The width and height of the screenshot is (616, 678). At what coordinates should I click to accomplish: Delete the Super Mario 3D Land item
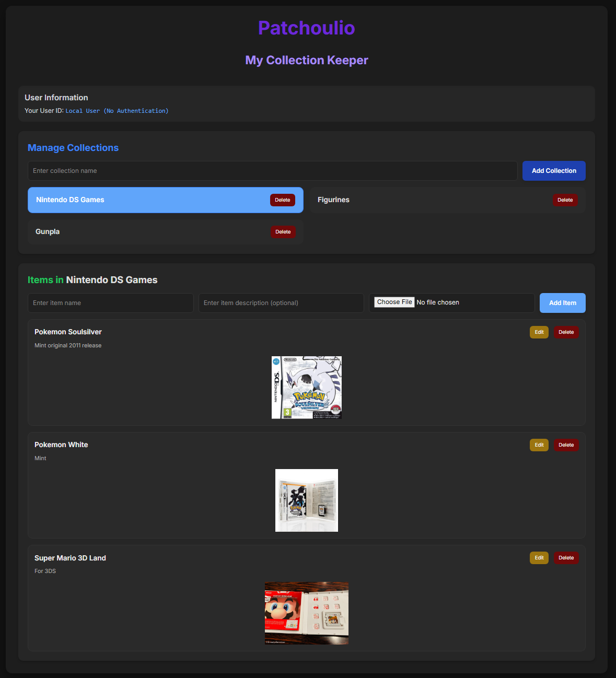pos(566,558)
